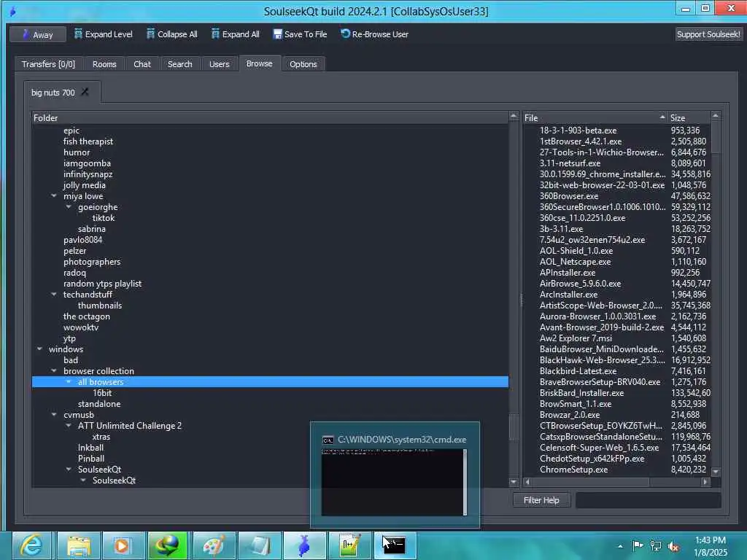Click folder tree scrollbar down arrow
Viewport: 747px width, 560px height.
[514, 482]
